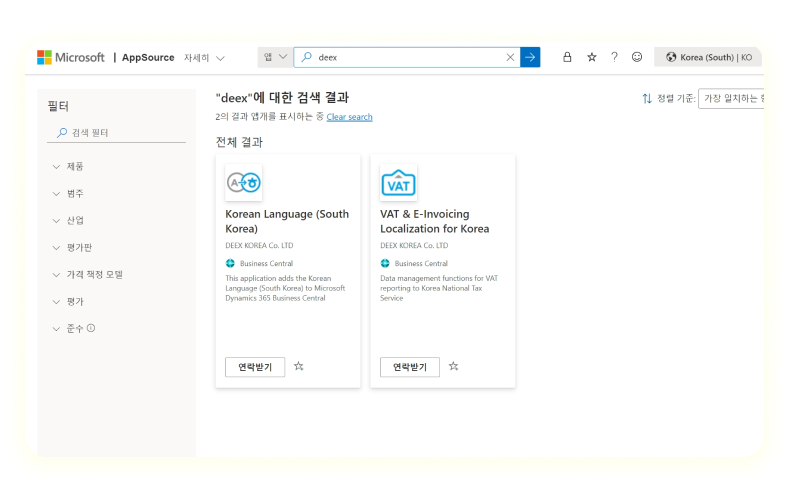Click the 필터 panel title

pos(58,106)
